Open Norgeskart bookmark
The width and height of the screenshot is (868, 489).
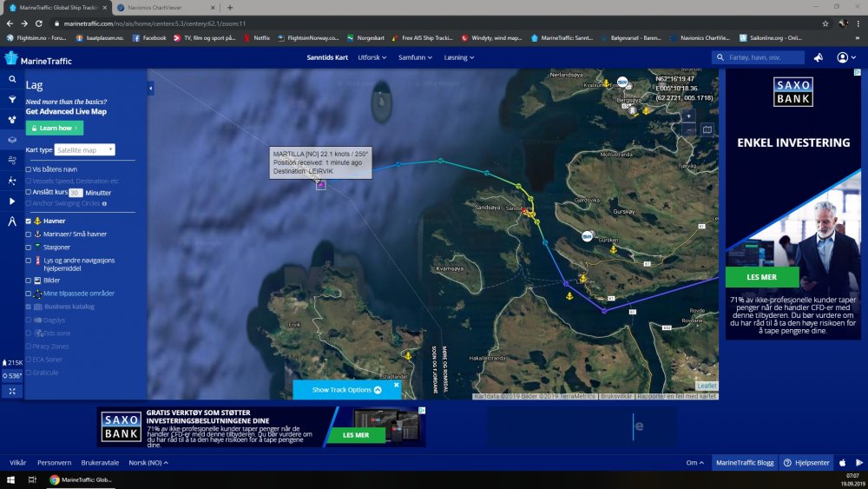(365, 38)
